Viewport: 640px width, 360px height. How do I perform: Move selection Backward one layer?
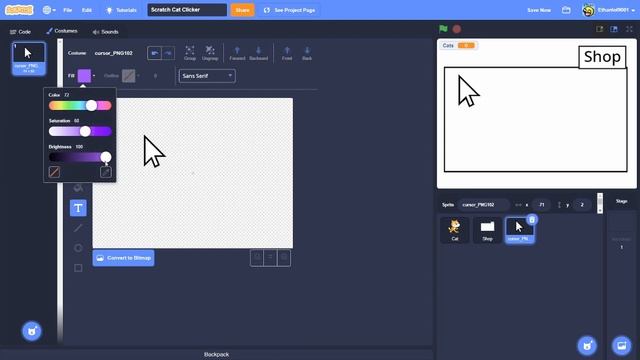(x=258, y=53)
